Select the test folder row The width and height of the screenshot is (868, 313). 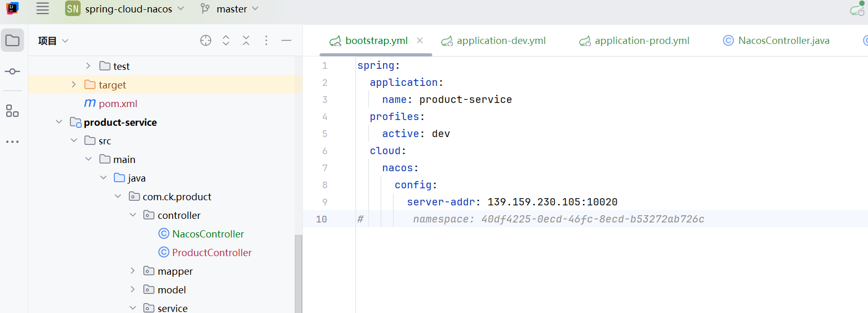point(161,66)
